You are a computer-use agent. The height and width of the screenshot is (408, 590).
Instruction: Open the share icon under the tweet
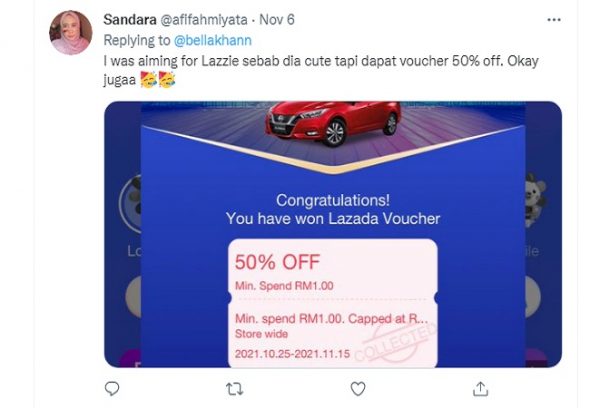(x=481, y=389)
